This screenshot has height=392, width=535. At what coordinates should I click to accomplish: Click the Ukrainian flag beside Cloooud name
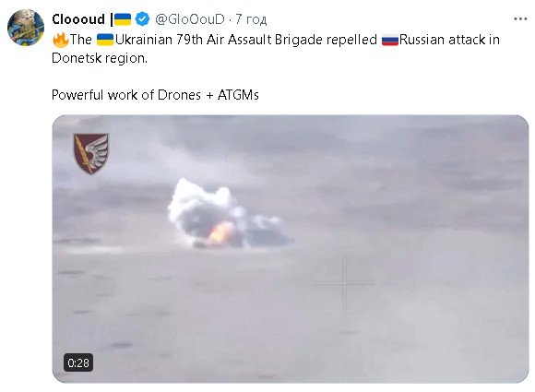pyautogui.click(x=123, y=19)
